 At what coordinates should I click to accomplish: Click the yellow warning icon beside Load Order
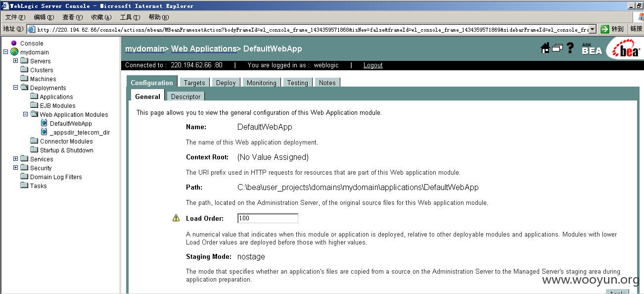click(x=176, y=218)
